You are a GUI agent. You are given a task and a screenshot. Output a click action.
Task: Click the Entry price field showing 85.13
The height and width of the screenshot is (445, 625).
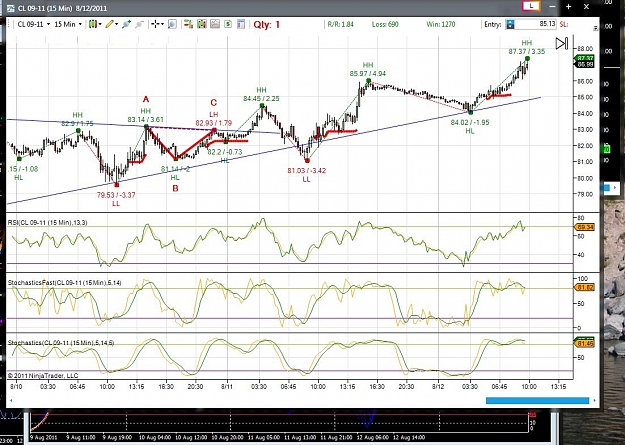click(535, 24)
